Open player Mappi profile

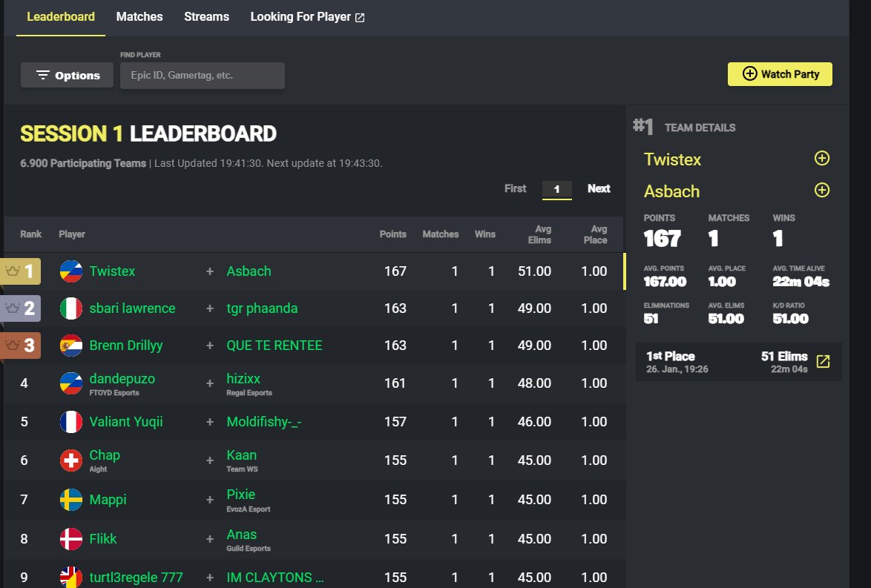coord(108,500)
